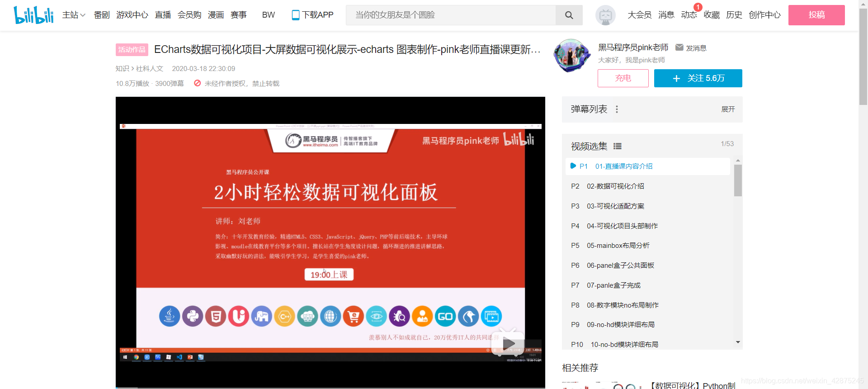The width and height of the screenshot is (868, 389).
Task: Click the episode list scroll up arrow
Action: 738,161
